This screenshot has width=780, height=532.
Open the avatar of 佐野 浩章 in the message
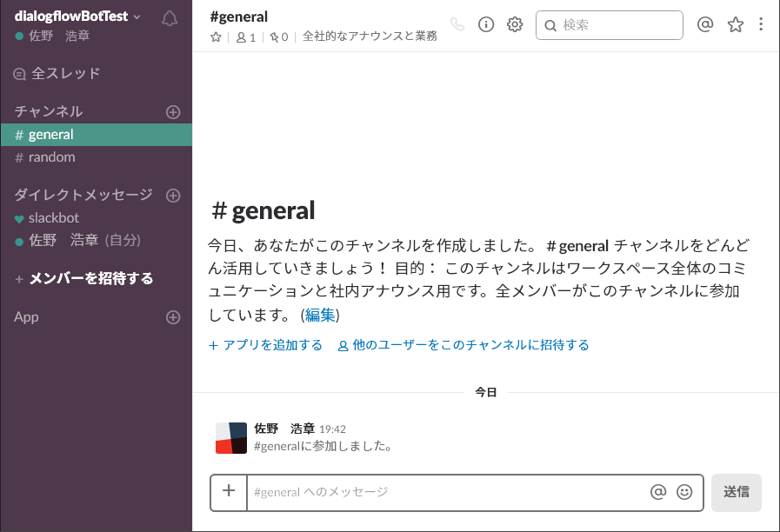(x=230, y=438)
